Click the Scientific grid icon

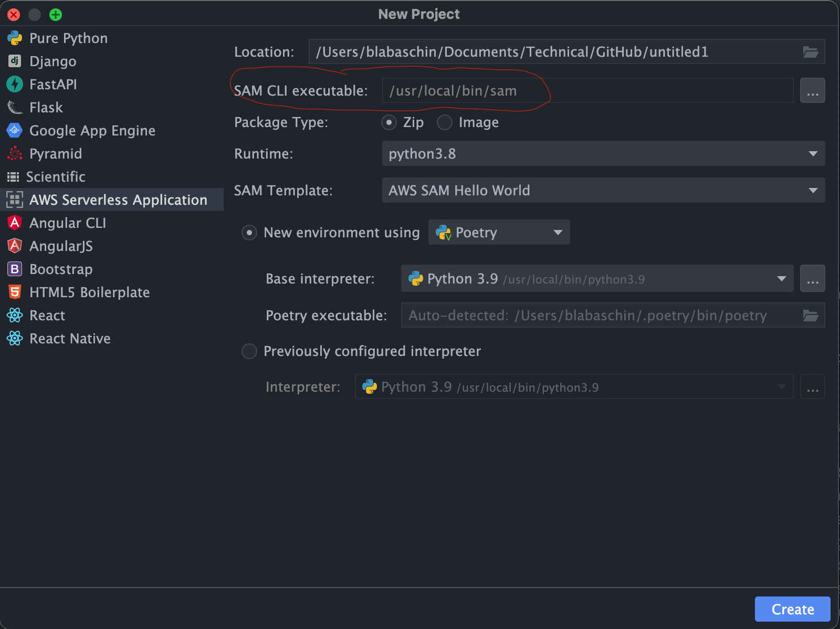point(13,176)
